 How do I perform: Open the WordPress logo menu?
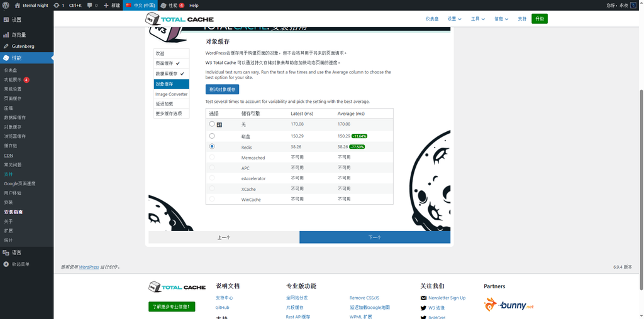click(x=6, y=5)
